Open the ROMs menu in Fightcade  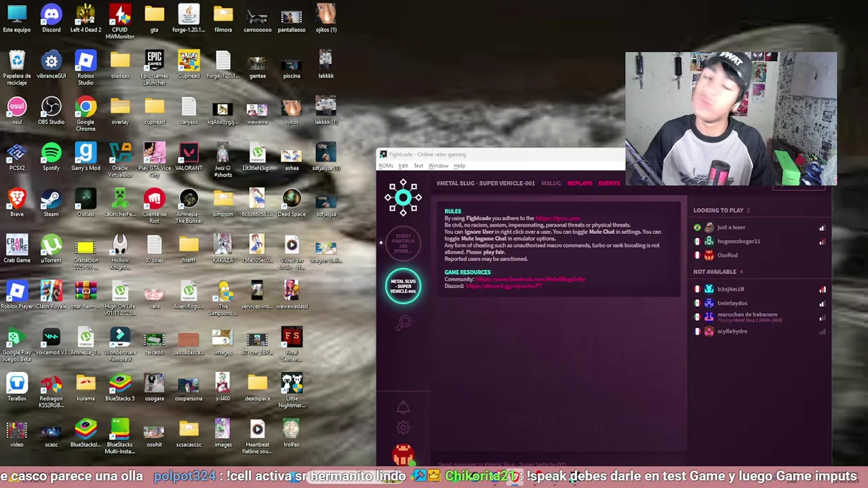(x=386, y=166)
